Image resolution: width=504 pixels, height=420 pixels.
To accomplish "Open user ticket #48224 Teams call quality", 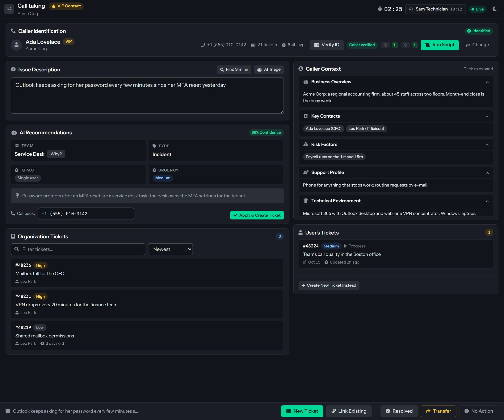I will pyautogui.click(x=395, y=254).
